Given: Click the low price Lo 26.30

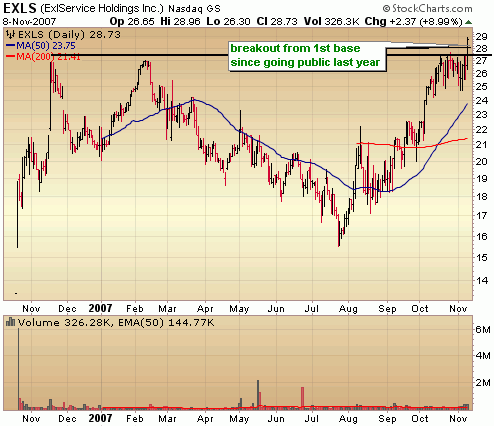Looking at the screenshot, I should click(x=228, y=22).
